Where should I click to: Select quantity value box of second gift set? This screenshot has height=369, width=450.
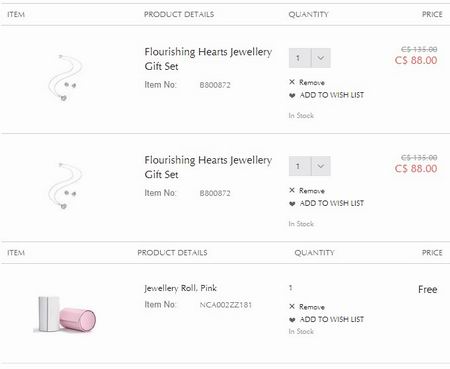[300, 166]
